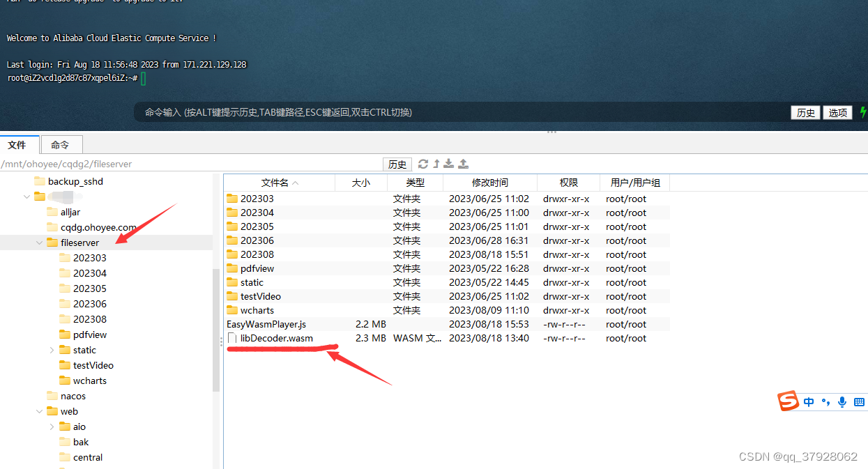Select the 202303 row in file list

click(x=447, y=199)
